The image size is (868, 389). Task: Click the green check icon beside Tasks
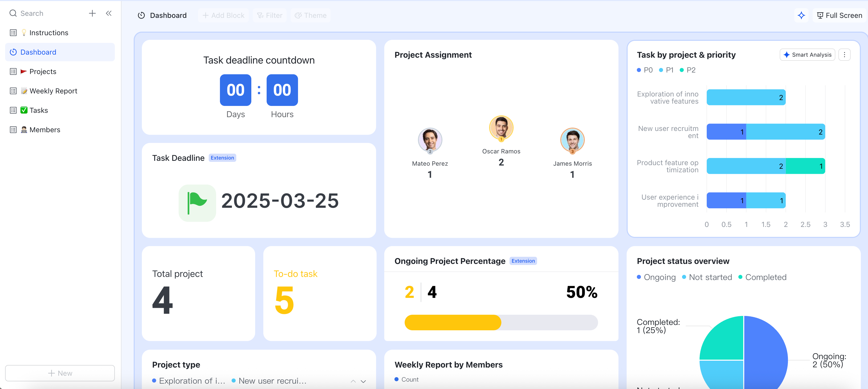tap(24, 110)
